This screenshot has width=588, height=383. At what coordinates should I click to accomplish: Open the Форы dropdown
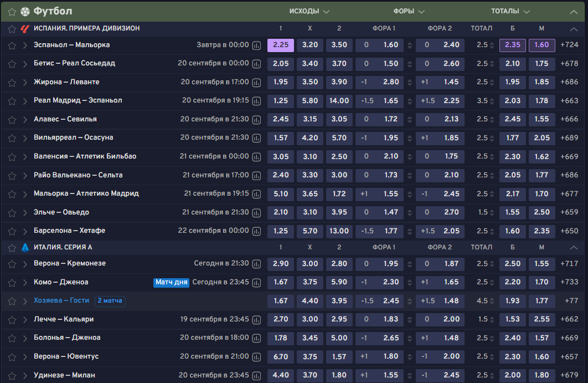[409, 11]
